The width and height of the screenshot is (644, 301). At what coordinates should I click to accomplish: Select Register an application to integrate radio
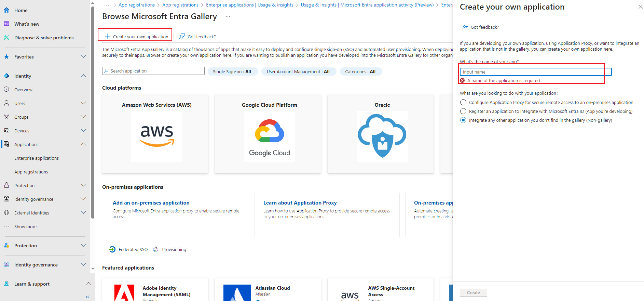[x=463, y=111]
